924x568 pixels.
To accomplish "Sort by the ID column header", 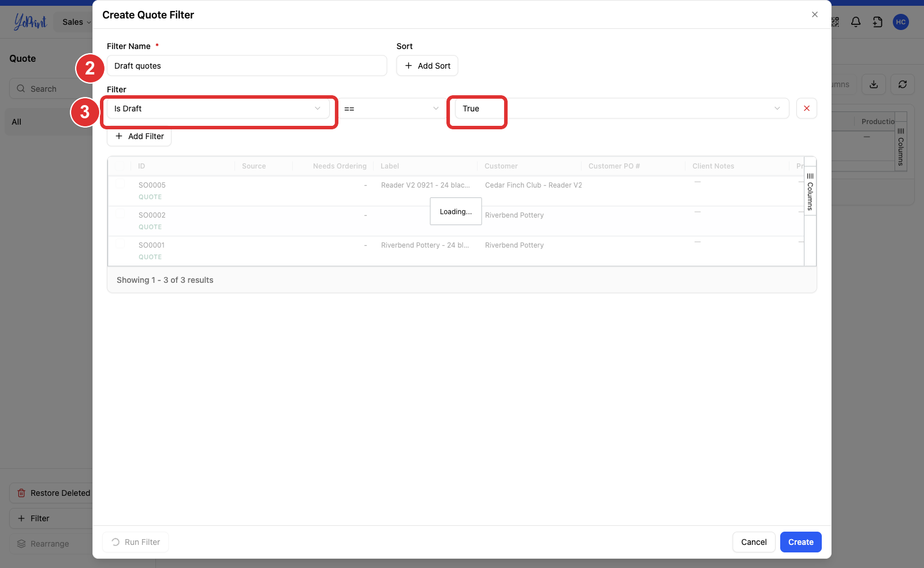I will click(x=141, y=166).
